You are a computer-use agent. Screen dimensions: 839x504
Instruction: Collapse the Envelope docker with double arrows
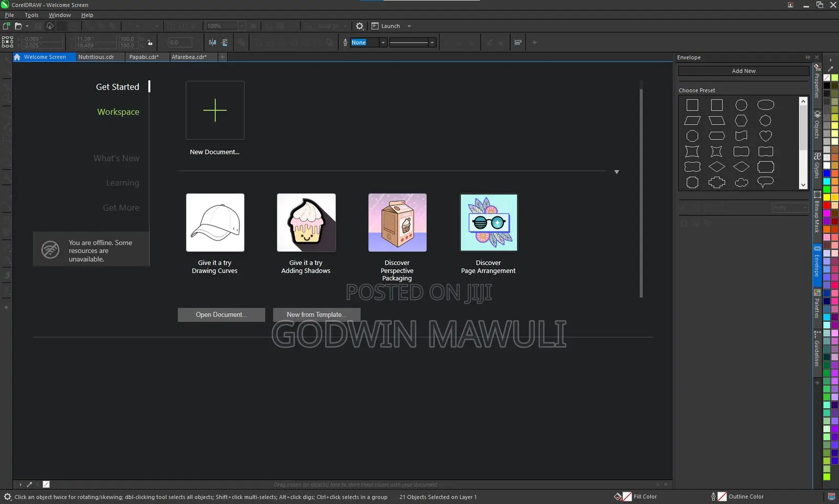point(808,57)
